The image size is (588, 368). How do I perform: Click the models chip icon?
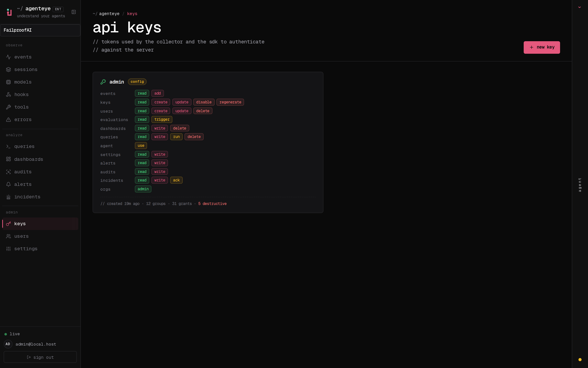tap(8, 82)
